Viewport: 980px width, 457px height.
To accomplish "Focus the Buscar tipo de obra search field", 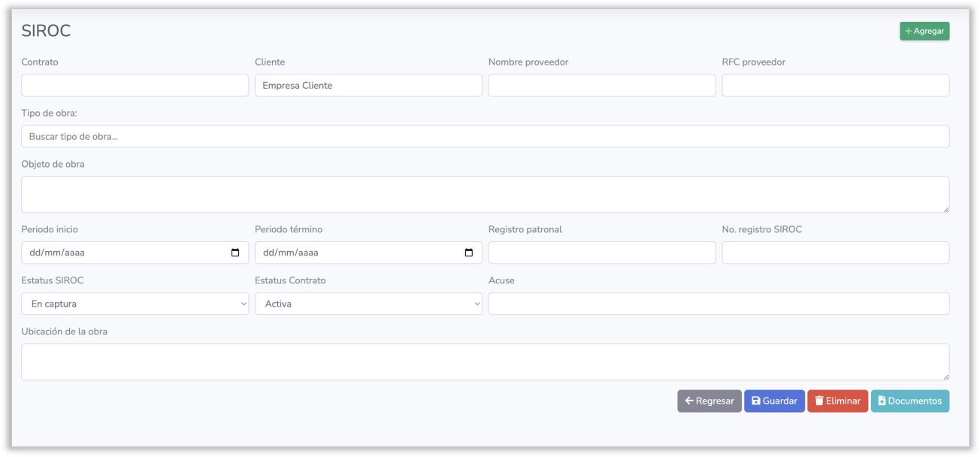I will (485, 136).
